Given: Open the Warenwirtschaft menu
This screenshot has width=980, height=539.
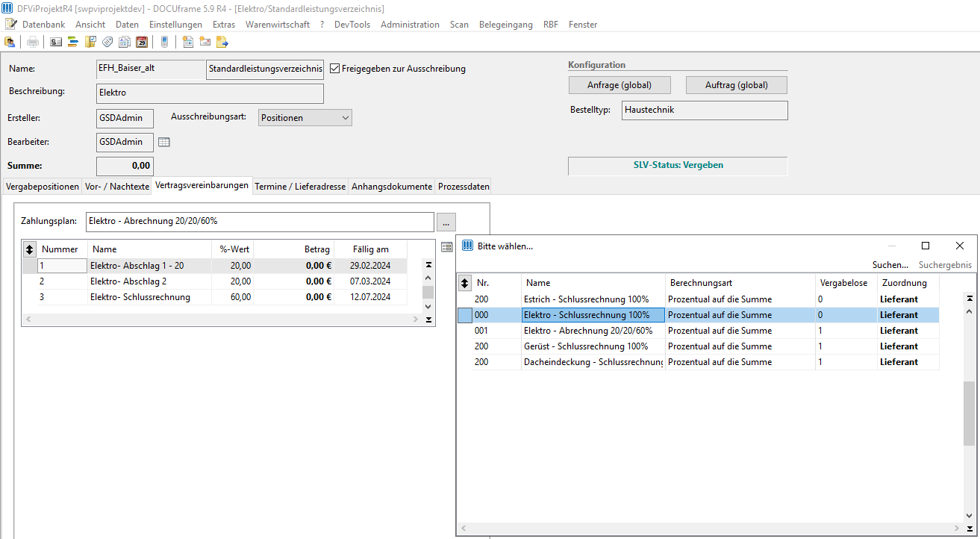Looking at the screenshot, I should 278,25.
